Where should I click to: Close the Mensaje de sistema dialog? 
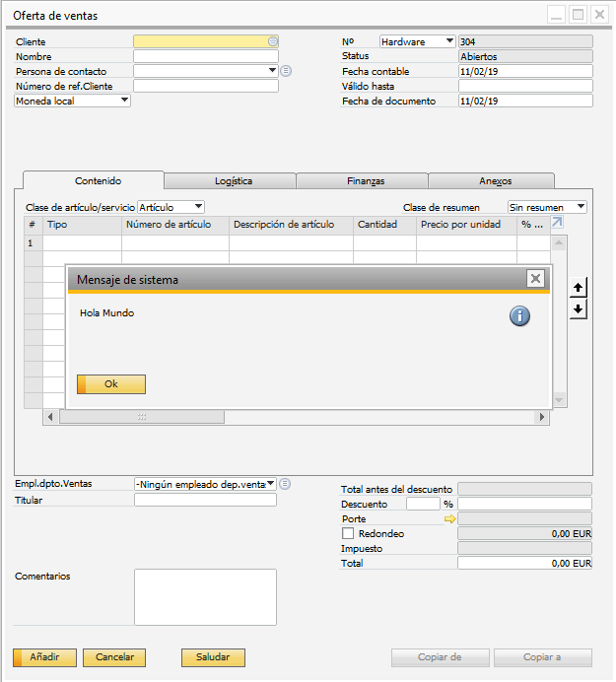[x=535, y=279]
